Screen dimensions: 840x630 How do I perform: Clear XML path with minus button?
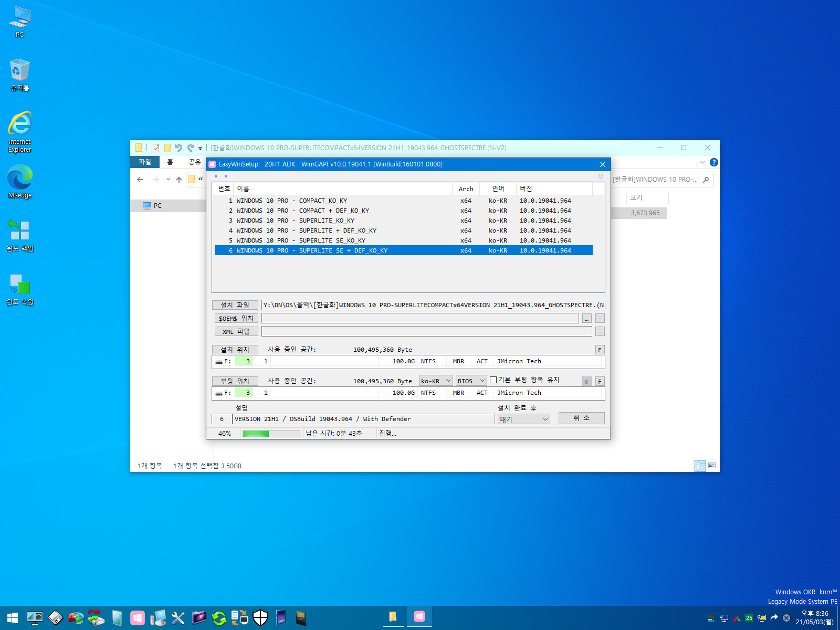pyautogui.click(x=600, y=331)
